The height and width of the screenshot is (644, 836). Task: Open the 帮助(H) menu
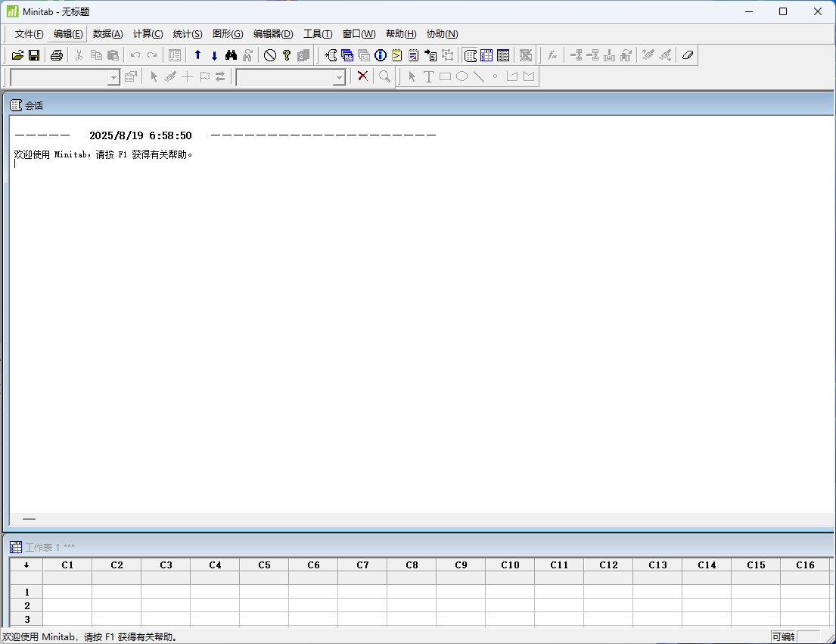[x=401, y=33]
